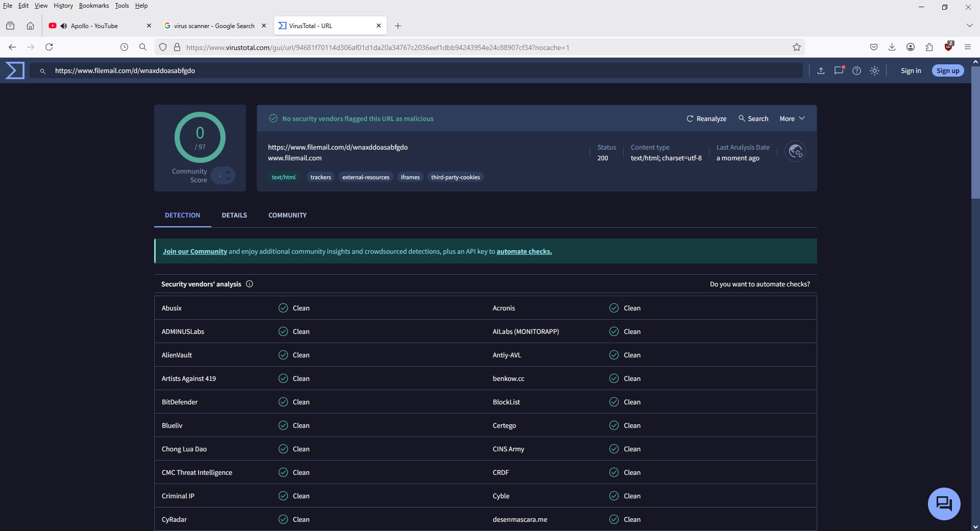Switch to the COMMUNITY tab
980x531 pixels.
point(287,215)
